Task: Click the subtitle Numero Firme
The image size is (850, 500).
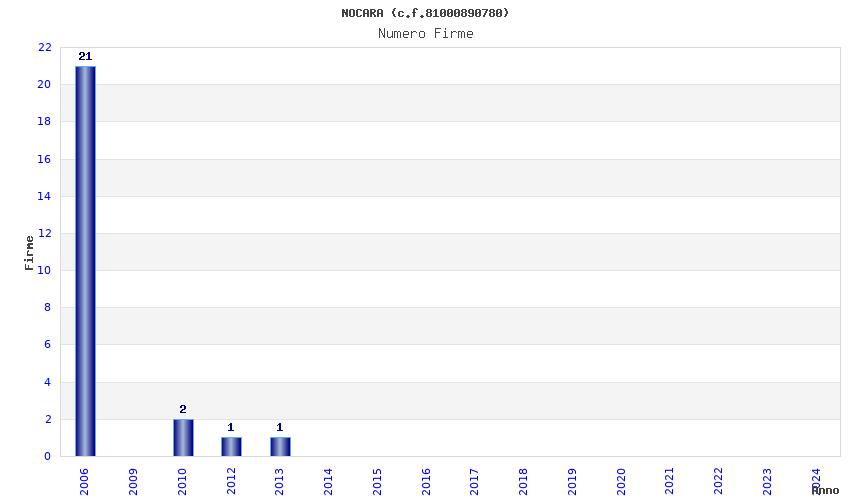Action: [x=426, y=34]
